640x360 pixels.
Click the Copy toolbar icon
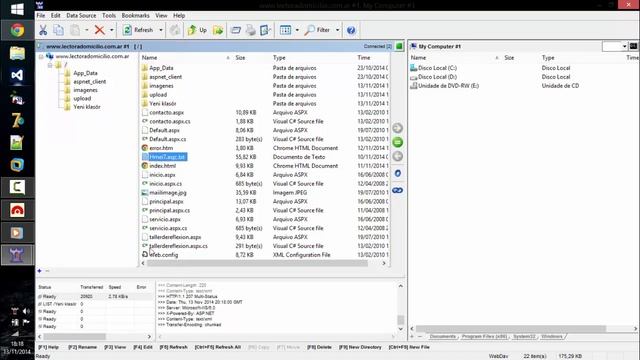[58, 30]
